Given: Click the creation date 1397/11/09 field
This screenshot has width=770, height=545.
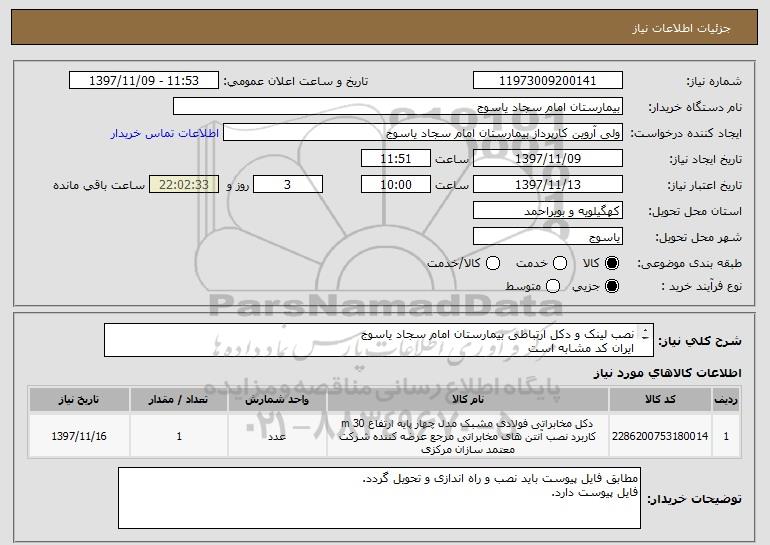Looking at the screenshot, I should click(548, 159).
